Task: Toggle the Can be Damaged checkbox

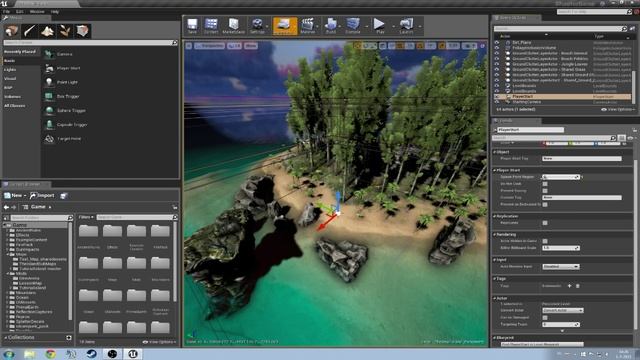Action: click(545, 318)
